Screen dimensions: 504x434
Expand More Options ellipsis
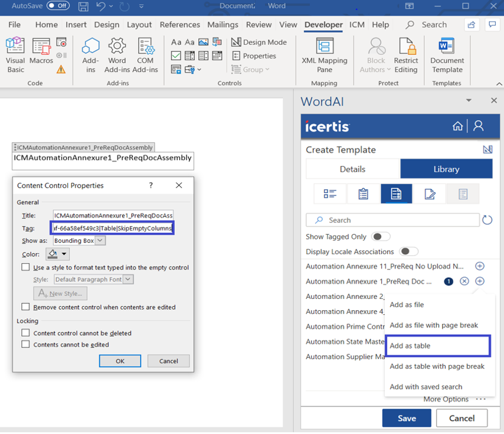click(480, 399)
